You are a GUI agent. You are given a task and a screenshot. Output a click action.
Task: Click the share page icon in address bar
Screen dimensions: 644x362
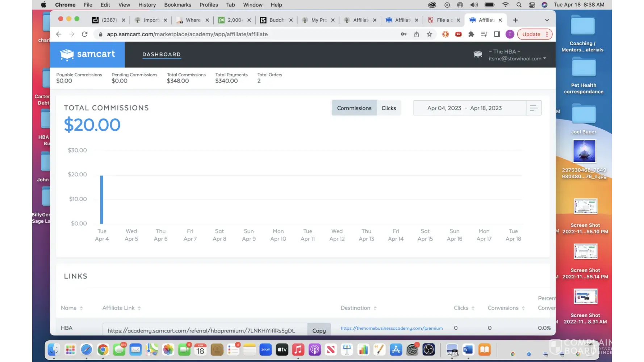click(417, 34)
